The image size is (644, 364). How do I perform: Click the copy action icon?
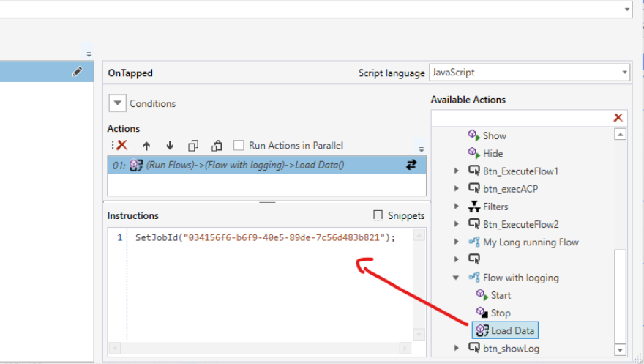(193, 146)
